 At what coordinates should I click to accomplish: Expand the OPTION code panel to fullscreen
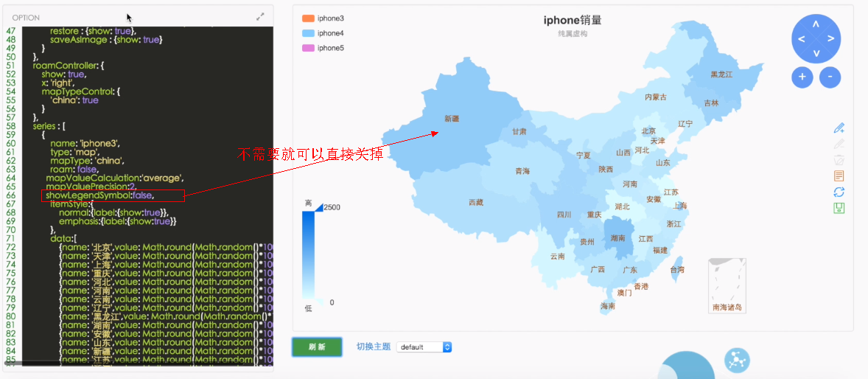point(260,17)
